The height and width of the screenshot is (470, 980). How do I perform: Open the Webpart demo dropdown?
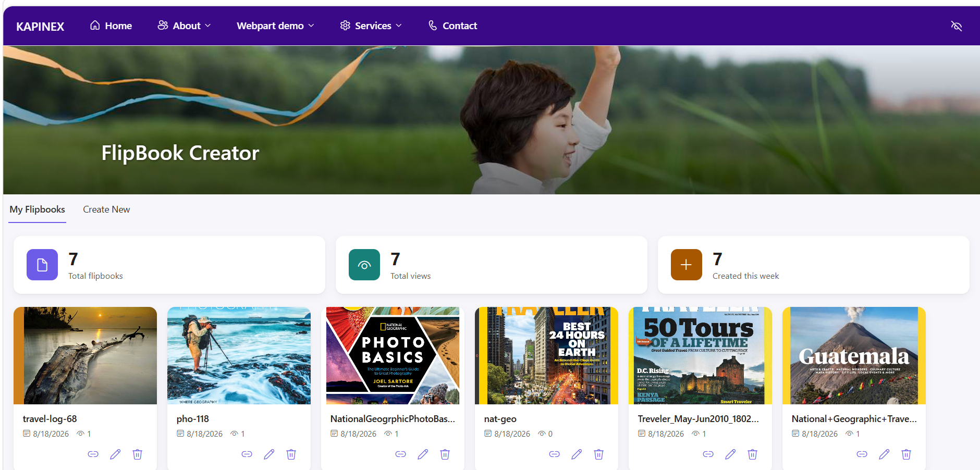pos(275,26)
